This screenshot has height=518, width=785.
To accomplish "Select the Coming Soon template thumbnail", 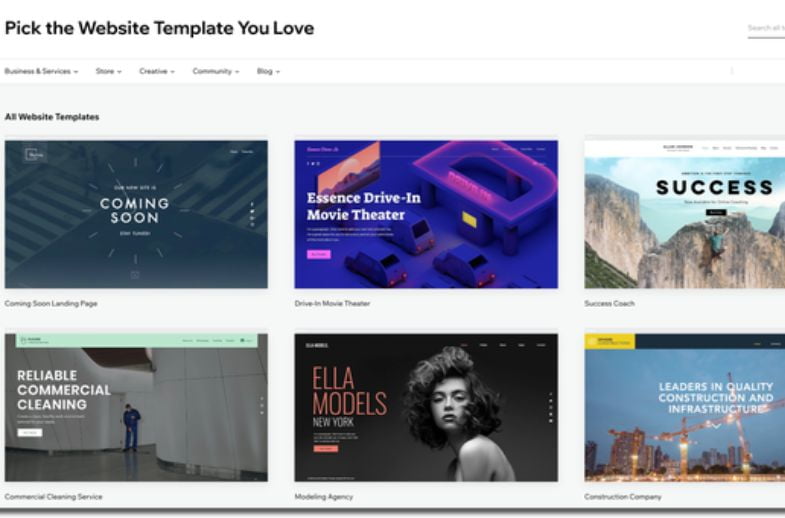I will [x=136, y=214].
